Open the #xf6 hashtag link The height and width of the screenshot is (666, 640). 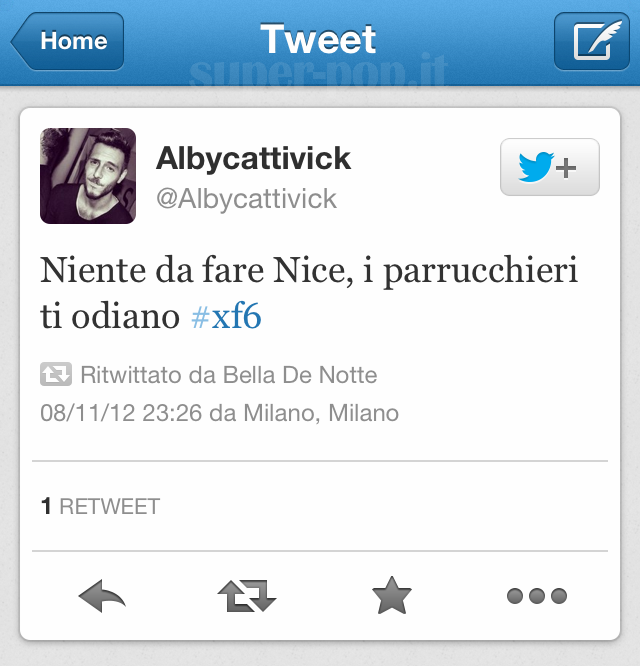pyautogui.click(x=226, y=316)
